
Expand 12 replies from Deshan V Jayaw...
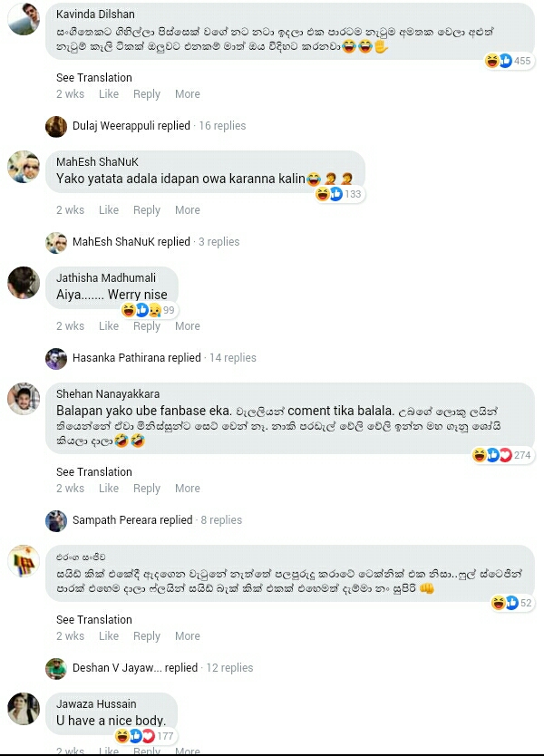coord(229,668)
